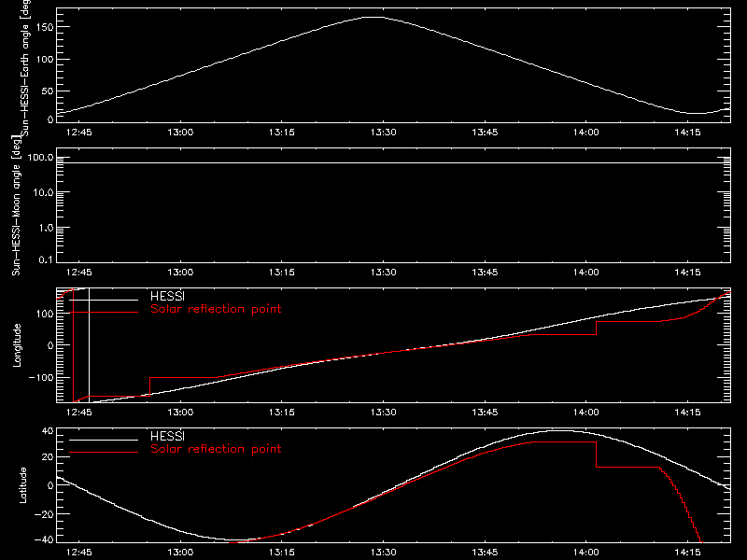Click the 12:45 tick label under top plot
Screen dimensions: 747x560
tap(79, 133)
